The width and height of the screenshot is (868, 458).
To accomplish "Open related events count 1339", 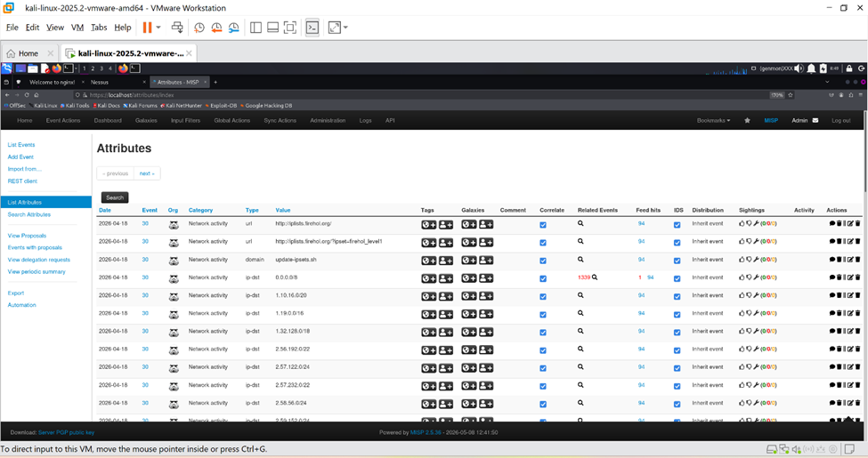I will [x=584, y=277].
